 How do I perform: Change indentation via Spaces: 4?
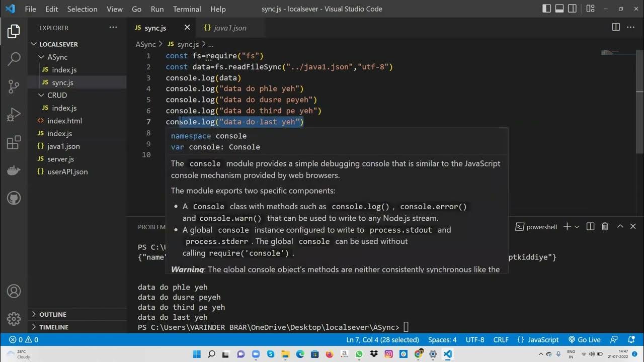(x=442, y=340)
